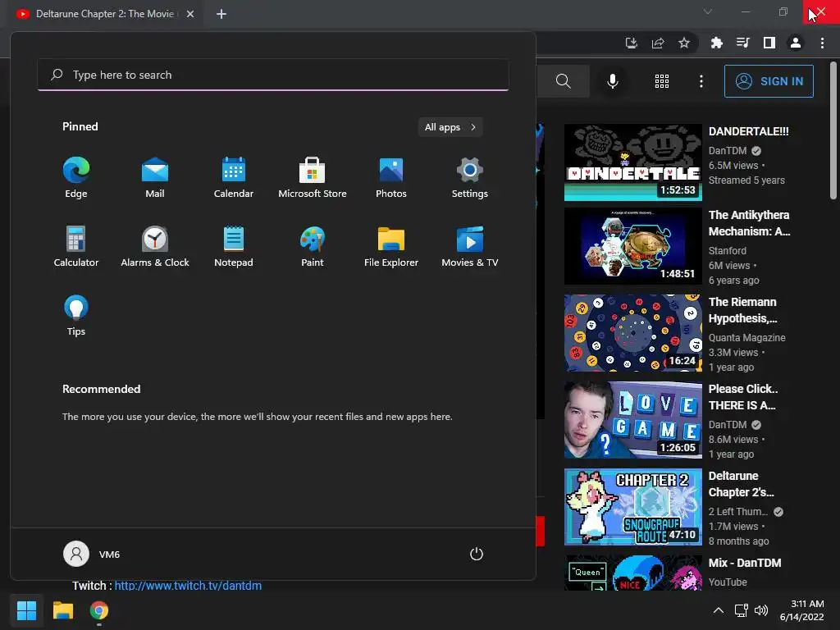Viewport: 840px width, 630px height.
Task: Click the install app icon in address bar
Action: click(x=632, y=43)
